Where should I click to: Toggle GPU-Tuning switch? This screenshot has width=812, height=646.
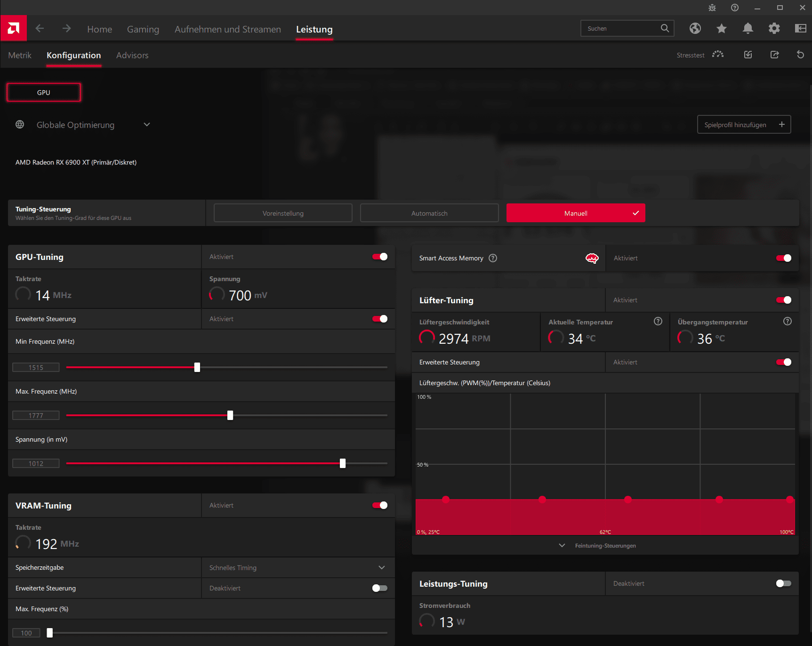click(380, 257)
